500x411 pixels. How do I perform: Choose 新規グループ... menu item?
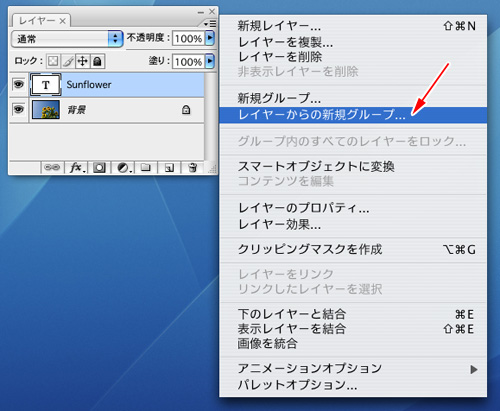(x=353, y=98)
